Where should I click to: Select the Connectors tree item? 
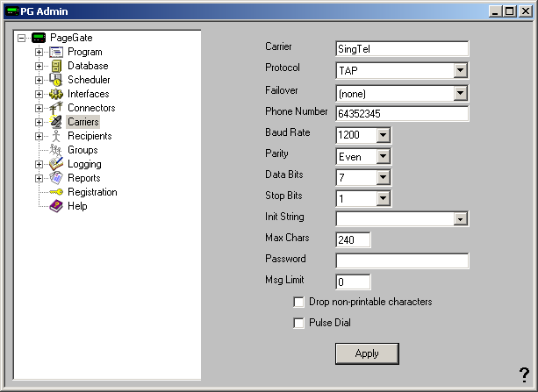(91, 108)
